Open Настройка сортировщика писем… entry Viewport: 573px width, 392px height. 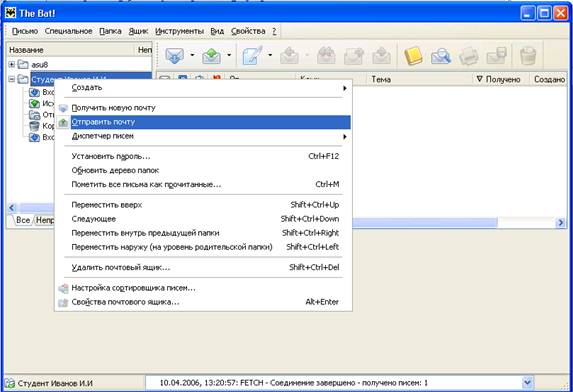(x=204, y=288)
